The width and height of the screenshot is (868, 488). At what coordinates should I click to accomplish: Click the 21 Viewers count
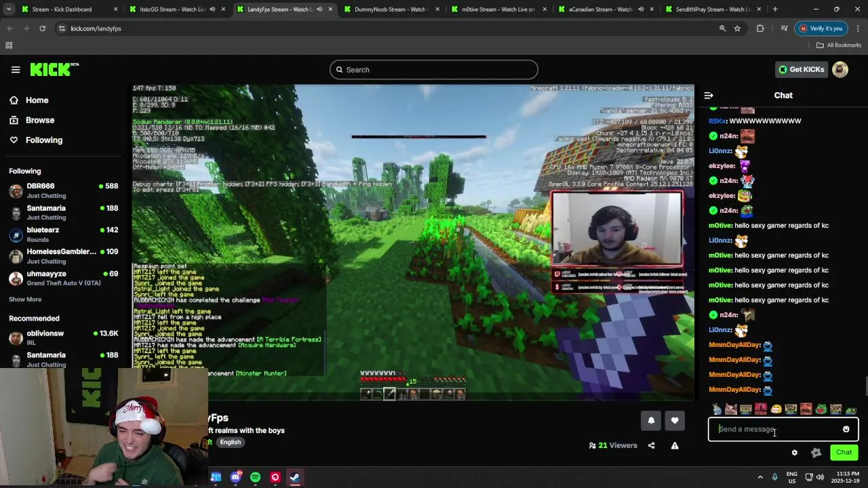[x=613, y=445]
